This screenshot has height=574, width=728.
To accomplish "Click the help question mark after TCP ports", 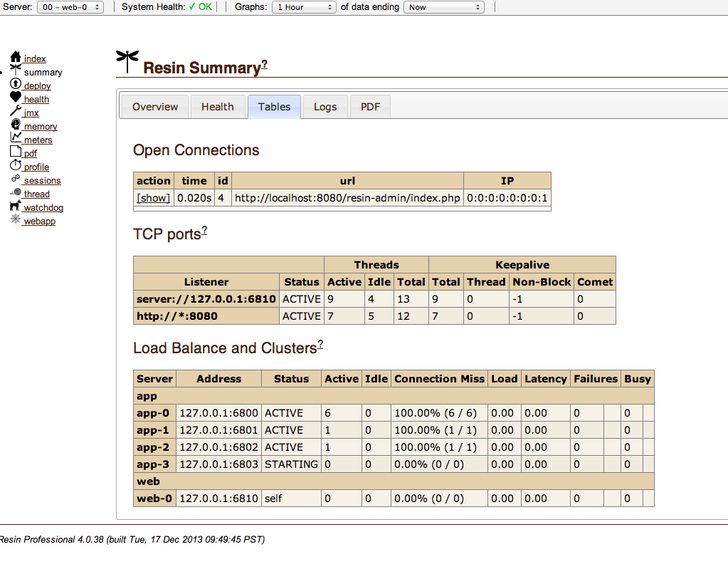I will (204, 231).
